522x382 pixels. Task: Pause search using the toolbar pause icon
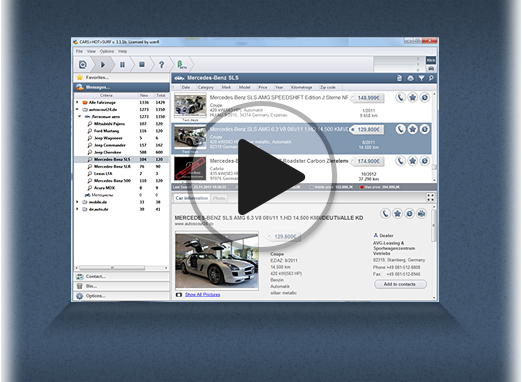(122, 64)
